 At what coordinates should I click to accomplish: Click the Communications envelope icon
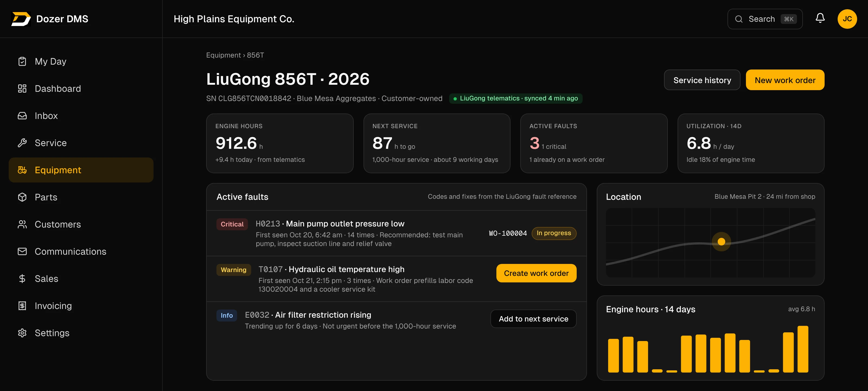pyautogui.click(x=22, y=251)
